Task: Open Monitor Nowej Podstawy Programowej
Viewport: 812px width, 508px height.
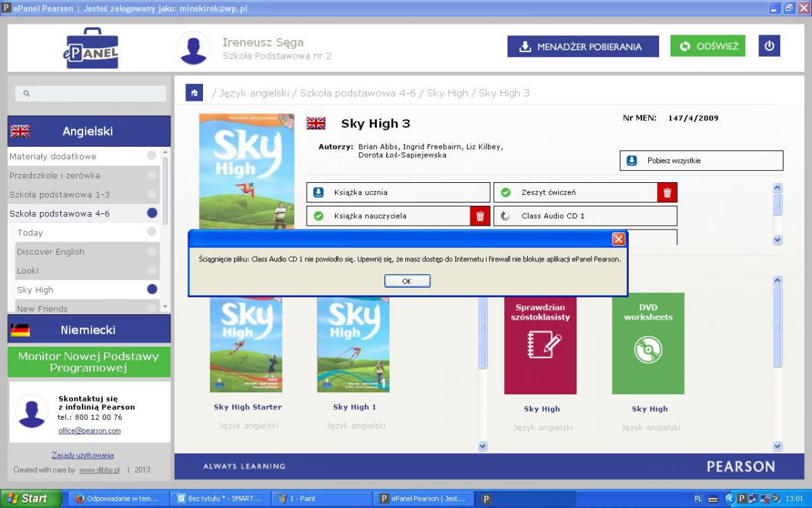Action: (89, 362)
